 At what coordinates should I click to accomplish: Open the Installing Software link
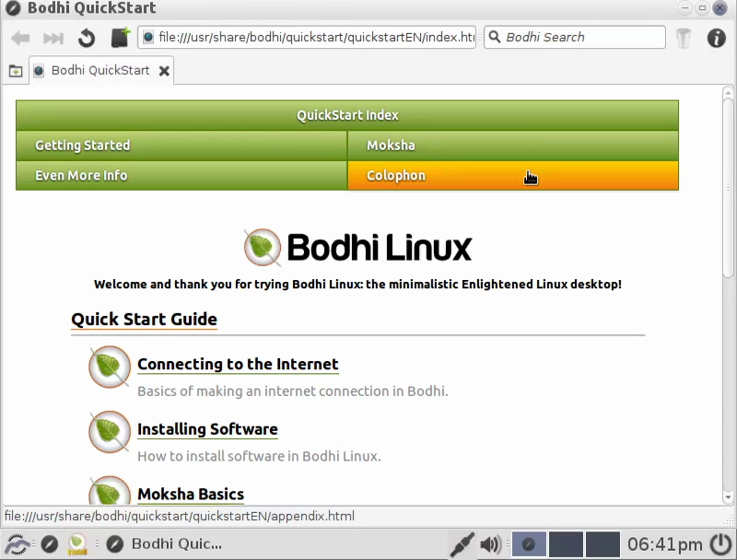coord(207,429)
